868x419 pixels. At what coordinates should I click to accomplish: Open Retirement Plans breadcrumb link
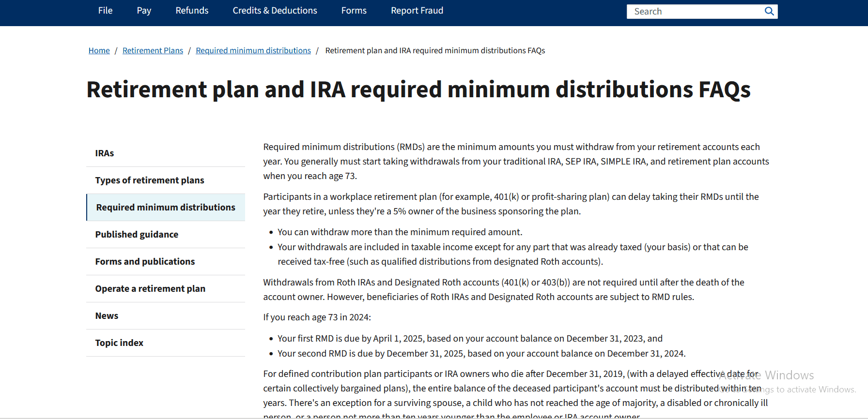(153, 50)
